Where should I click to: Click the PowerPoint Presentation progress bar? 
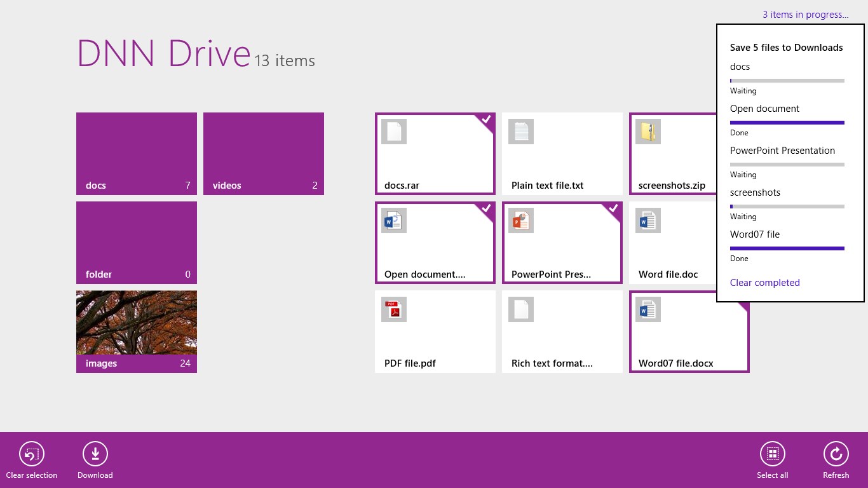point(787,165)
